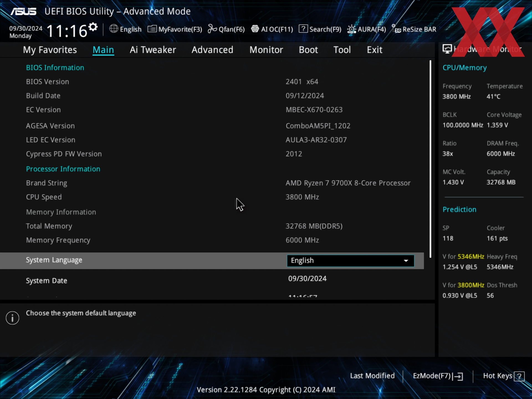The image size is (532, 399).
Task: Click the Hot Keys question mark icon
Action: [519, 376]
